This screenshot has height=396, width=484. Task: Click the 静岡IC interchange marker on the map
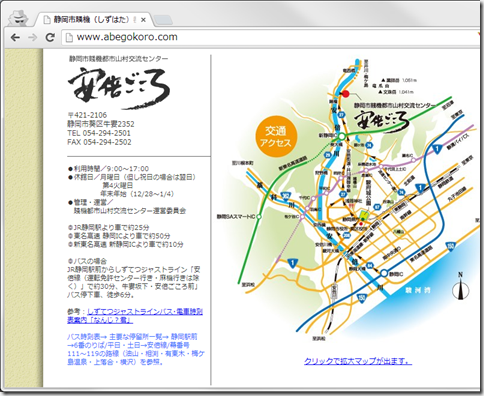click(384, 274)
